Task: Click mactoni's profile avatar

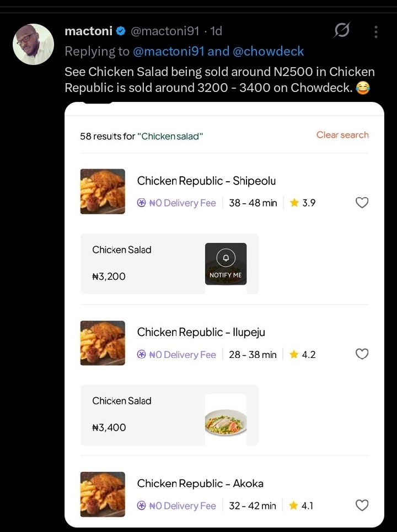Action: coord(33,44)
